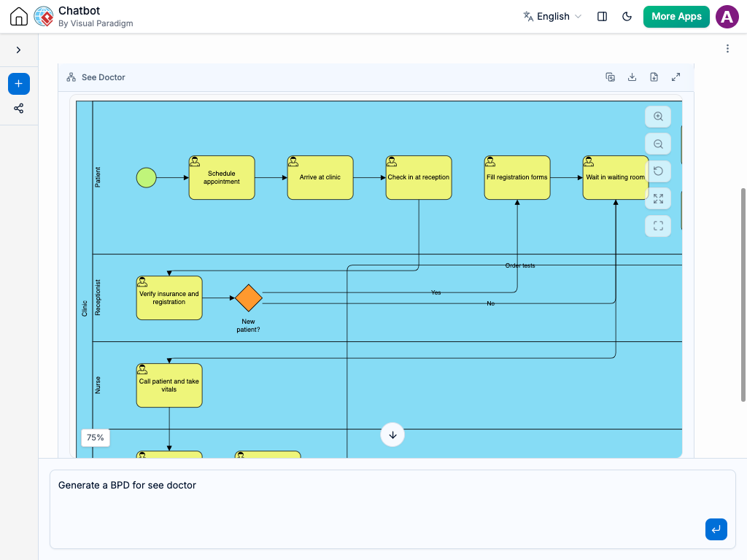This screenshot has width=747, height=560.
Task: Select the green start event circle
Action: 146,178
